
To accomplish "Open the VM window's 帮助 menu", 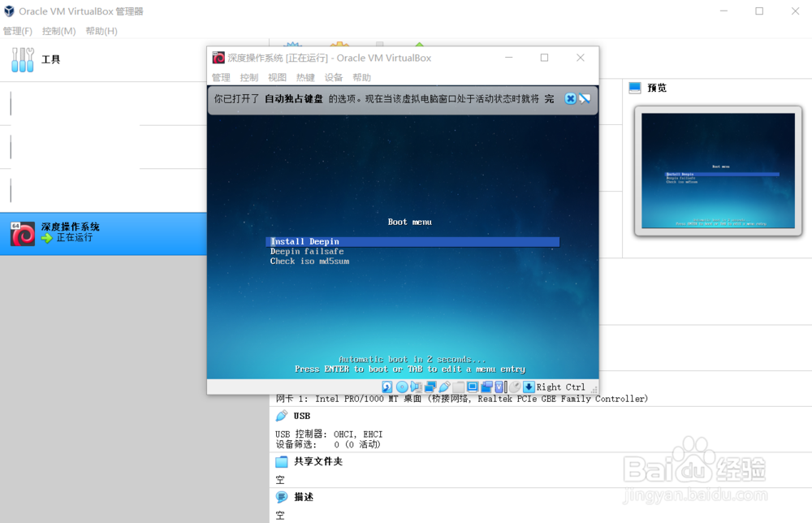I will pyautogui.click(x=362, y=77).
